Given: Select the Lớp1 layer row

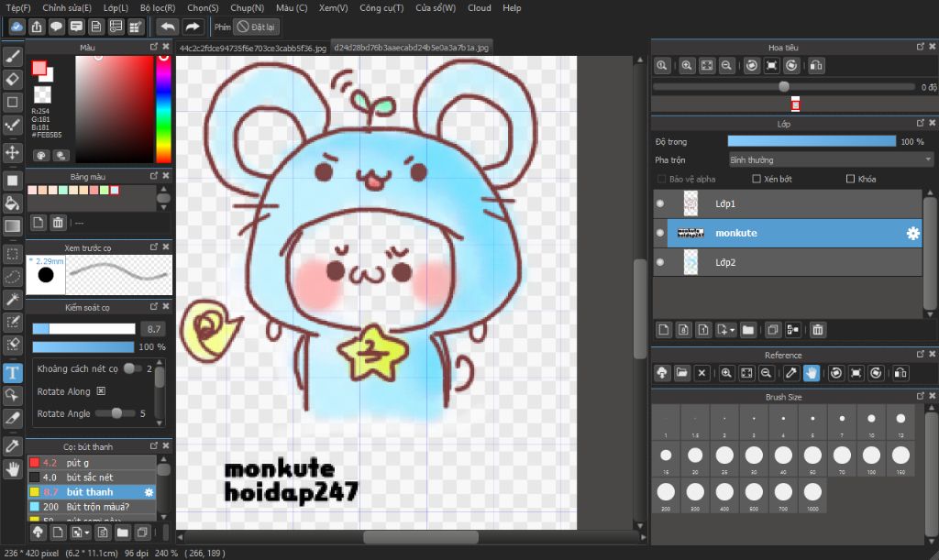Looking at the screenshot, I should coord(788,203).
